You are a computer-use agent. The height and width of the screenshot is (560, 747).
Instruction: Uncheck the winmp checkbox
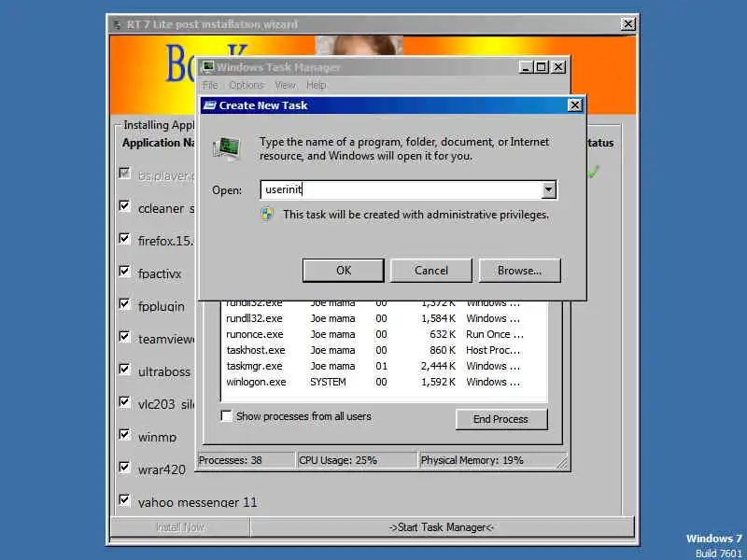coord(124,434)
